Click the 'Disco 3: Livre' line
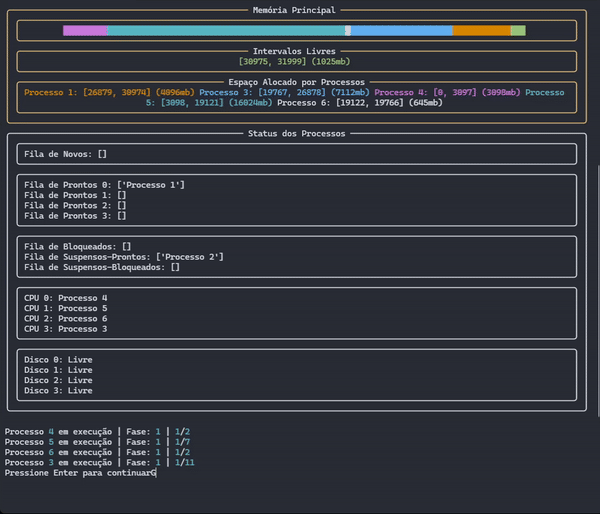 coord(58,391)
